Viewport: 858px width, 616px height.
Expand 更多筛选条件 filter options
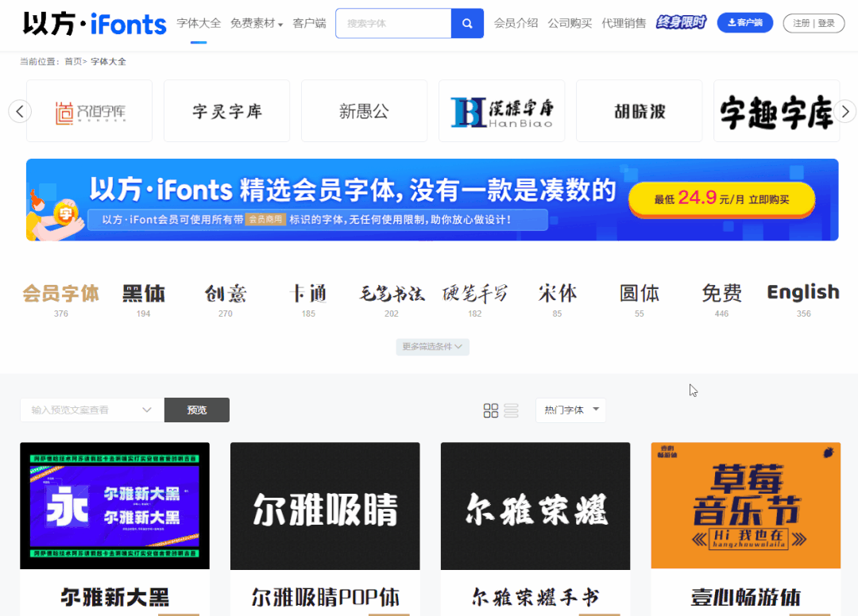tap(432, 347)
